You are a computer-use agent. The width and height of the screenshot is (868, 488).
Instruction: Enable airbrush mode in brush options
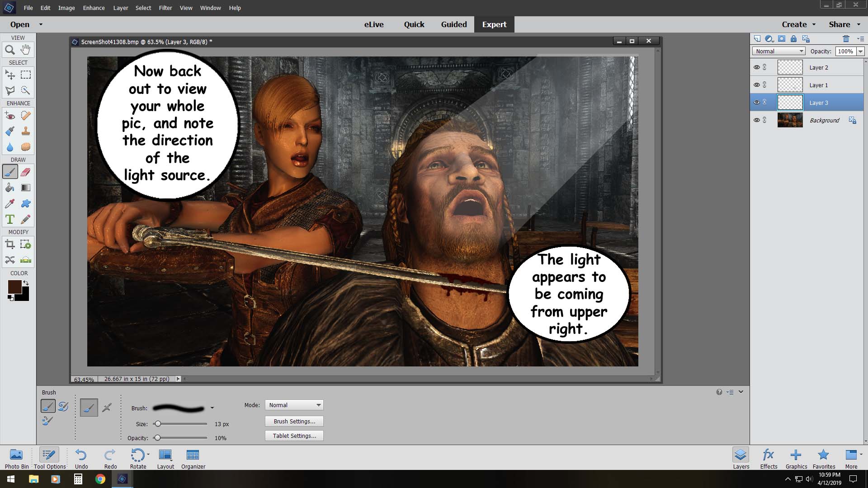pos(107,408)
